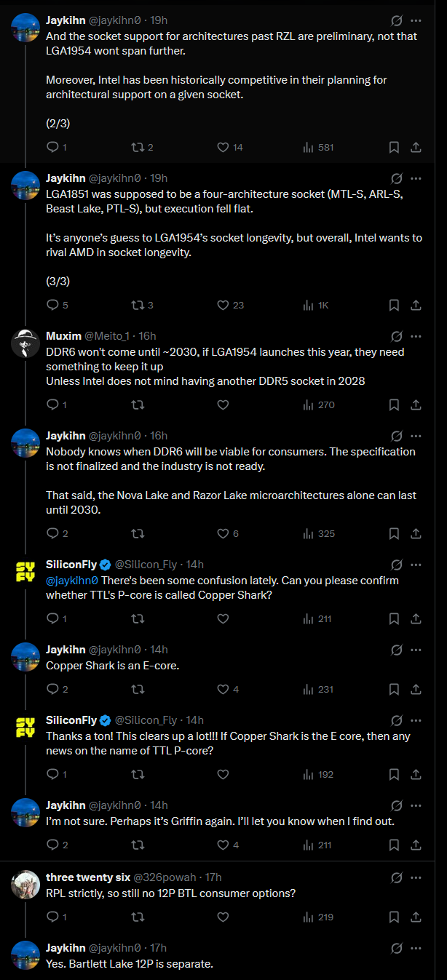Like the (3/3) LGA1851 tweet
Screen dimensions: 447x980
[x=224, y=305]
